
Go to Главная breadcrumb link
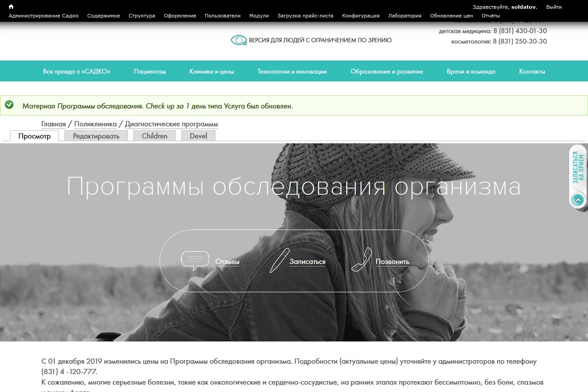54,124
